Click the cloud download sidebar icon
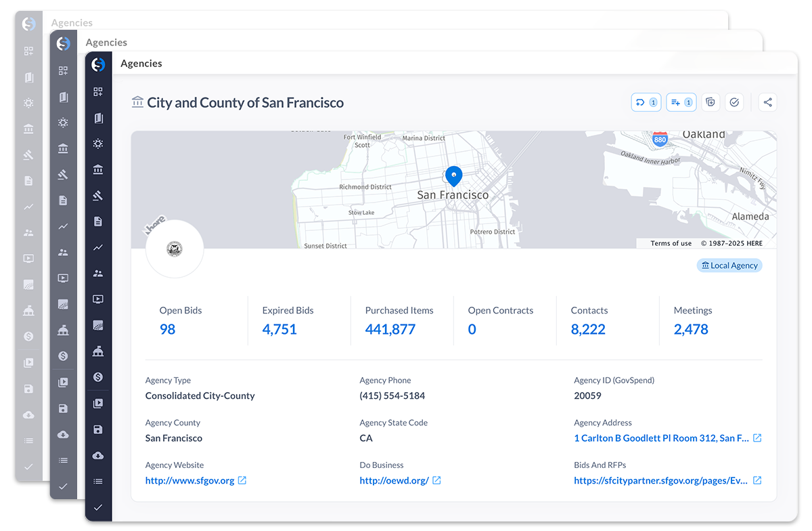The image size is (812, 531). coord(98,455)
